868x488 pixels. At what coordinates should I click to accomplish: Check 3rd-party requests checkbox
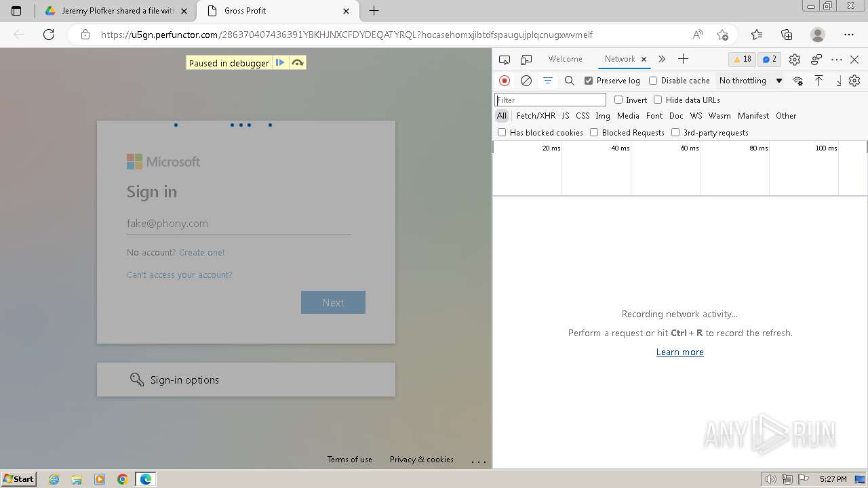pos(675,132)
